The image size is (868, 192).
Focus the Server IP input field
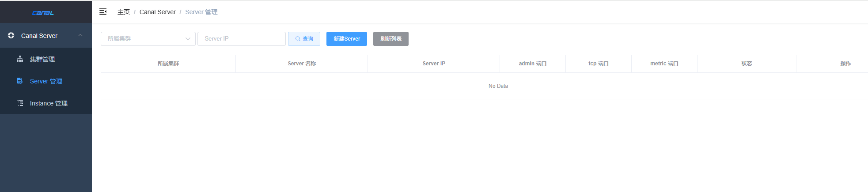(x=242, y=39)
